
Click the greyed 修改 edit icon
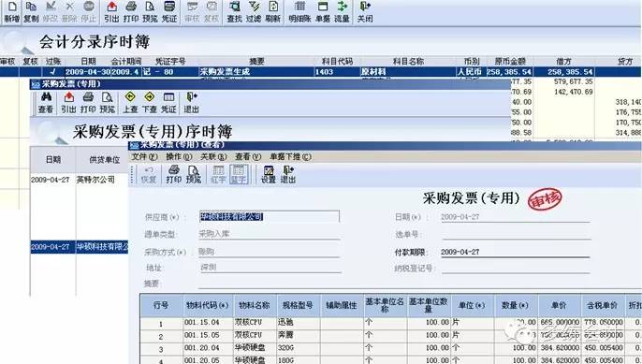(51, 11)
